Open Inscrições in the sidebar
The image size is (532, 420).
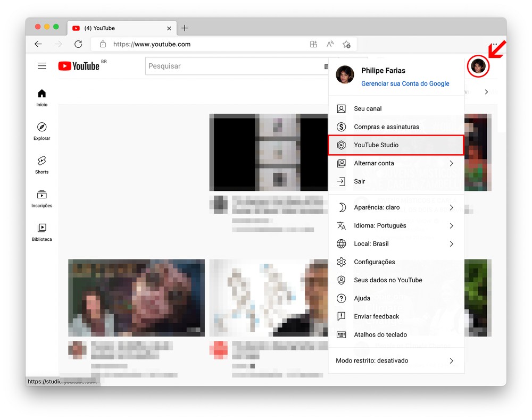(42, 198)
